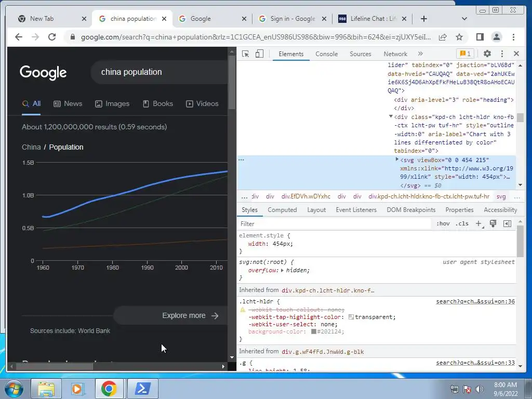
Task: Open the Event Listeners tab
Action: coord(356,210)
